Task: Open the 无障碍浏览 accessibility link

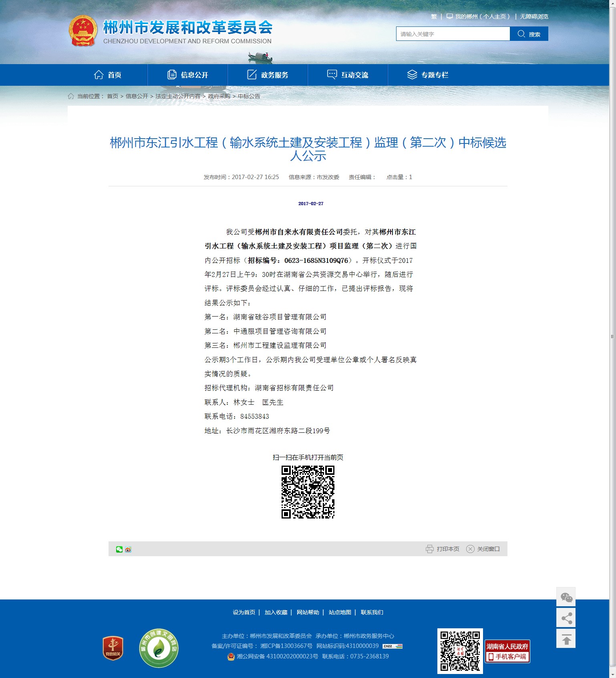Action: pyautogui.click(x=534, y=16)
